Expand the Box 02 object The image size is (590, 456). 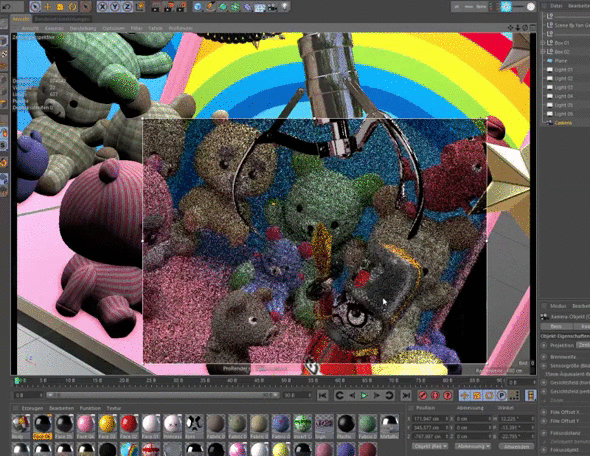coord(543,52)
